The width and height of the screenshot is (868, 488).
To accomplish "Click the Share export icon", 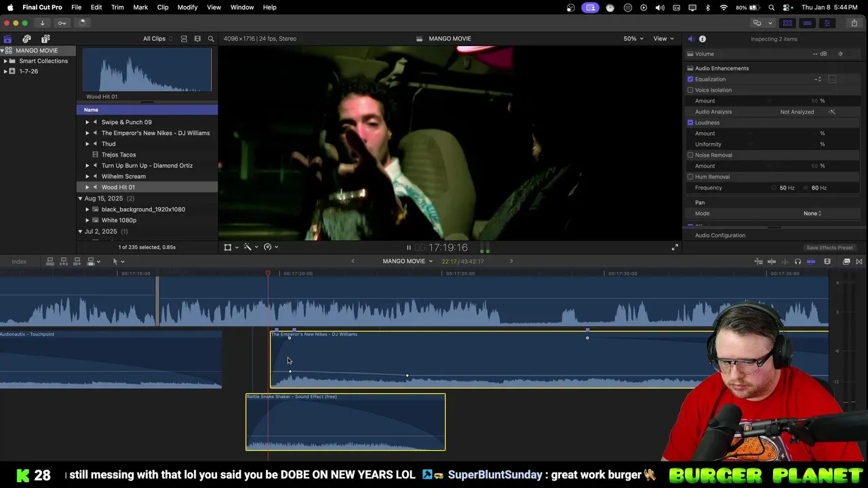I will (854, 22).
